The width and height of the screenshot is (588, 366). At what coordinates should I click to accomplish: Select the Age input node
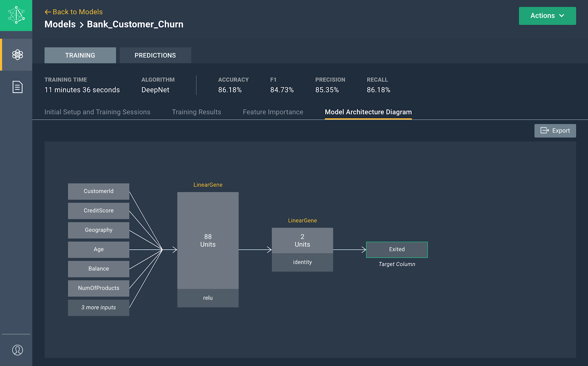pos(98,250)
